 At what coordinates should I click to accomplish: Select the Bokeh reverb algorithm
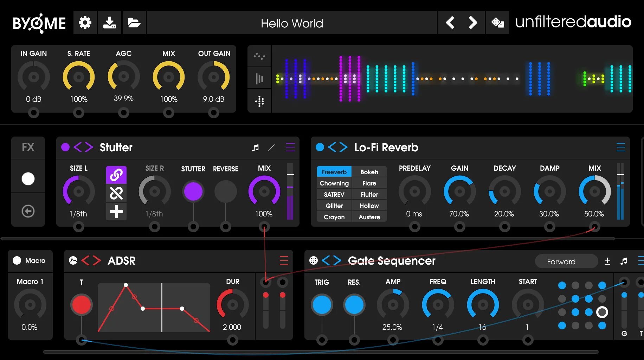tap(369, 172)
